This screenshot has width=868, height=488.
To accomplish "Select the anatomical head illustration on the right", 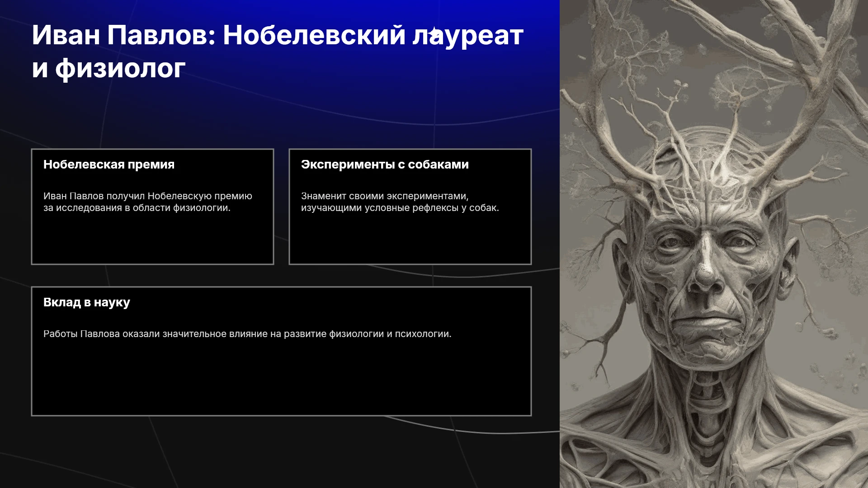I will click(714, 244).
